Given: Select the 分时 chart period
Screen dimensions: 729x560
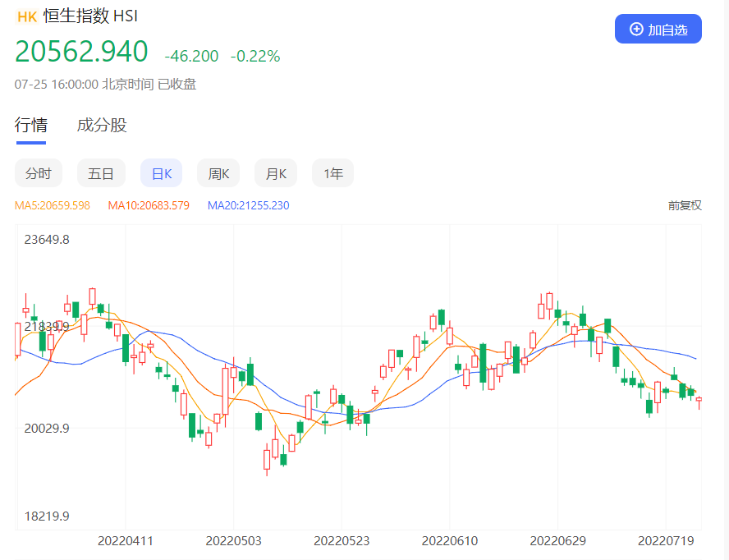Looking at the screenshot, I should pyautogui.click(x=39, y=173).
